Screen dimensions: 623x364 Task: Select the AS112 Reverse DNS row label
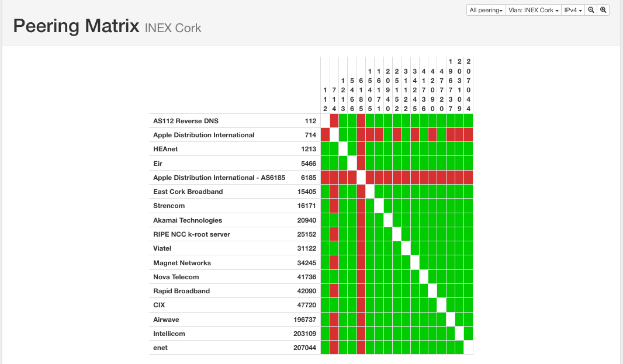pos(185,121)
